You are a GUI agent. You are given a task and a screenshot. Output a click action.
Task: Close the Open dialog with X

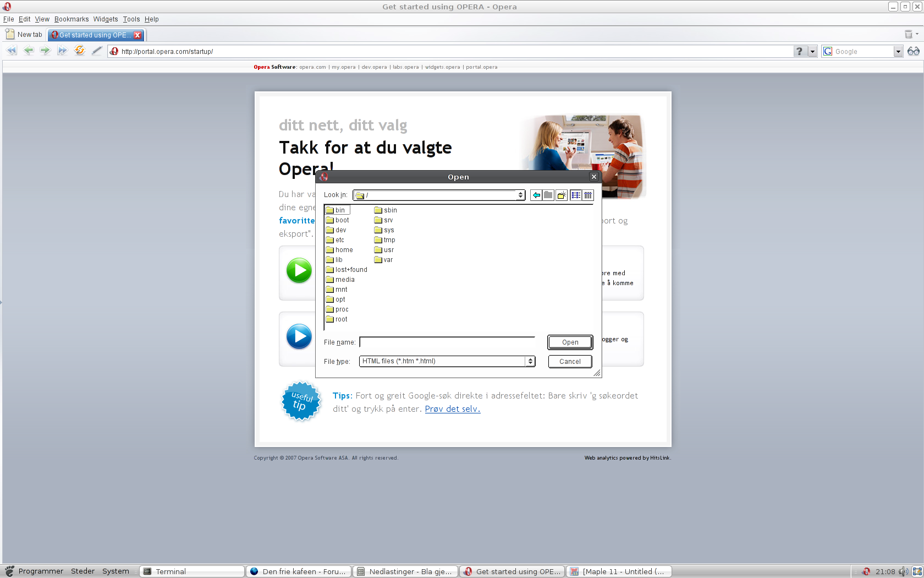[593, 177]
